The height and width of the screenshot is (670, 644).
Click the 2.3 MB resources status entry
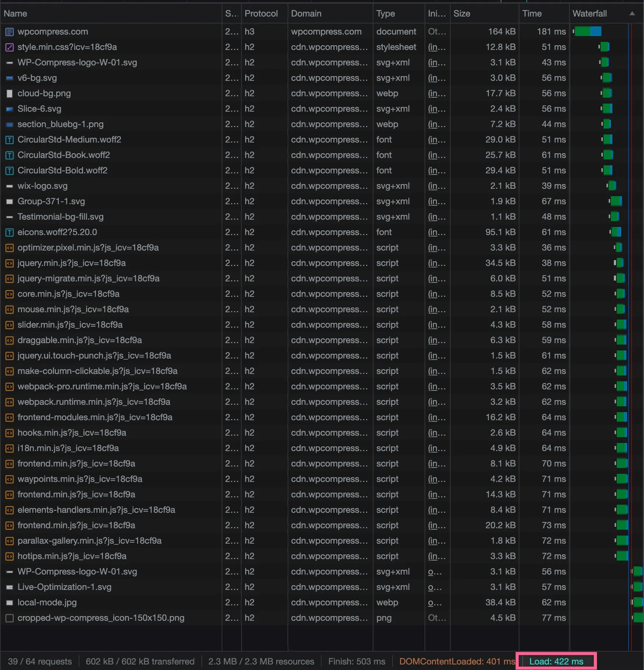(x=261, y=662)
